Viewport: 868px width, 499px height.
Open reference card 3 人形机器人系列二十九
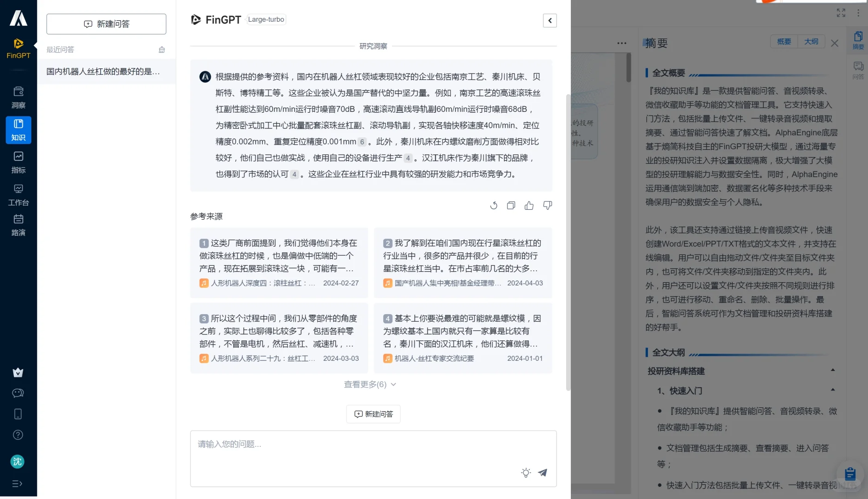pos(279,338)
